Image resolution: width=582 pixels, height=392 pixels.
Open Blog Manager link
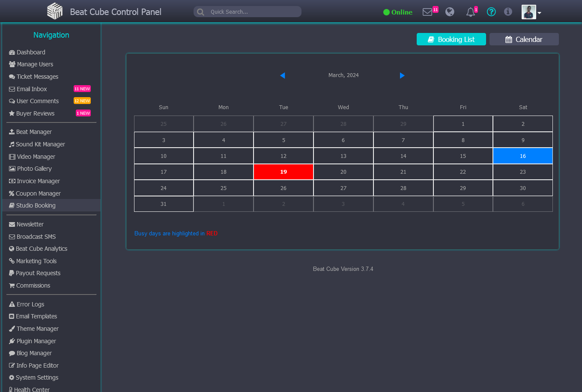click(30, 353)
